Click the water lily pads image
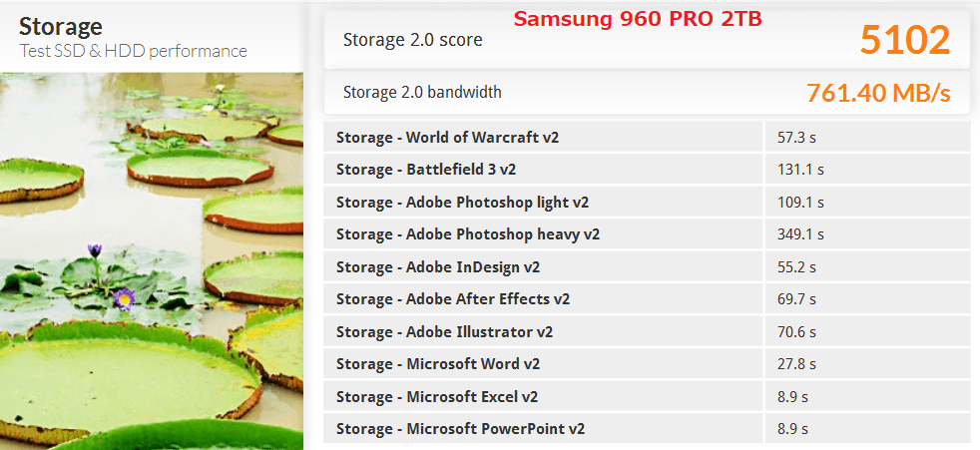This screenshot has height=450, width=980. [x=152, y=259]
